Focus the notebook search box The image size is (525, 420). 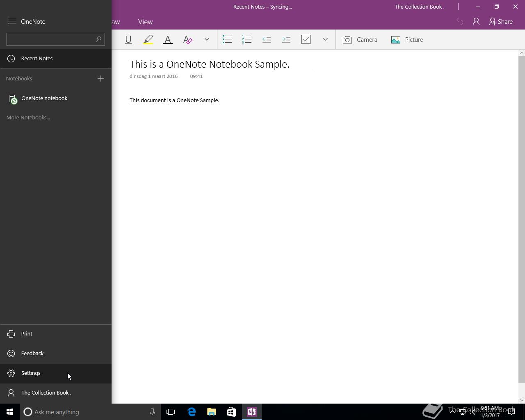pyautogui.click(x=56, y=39)
